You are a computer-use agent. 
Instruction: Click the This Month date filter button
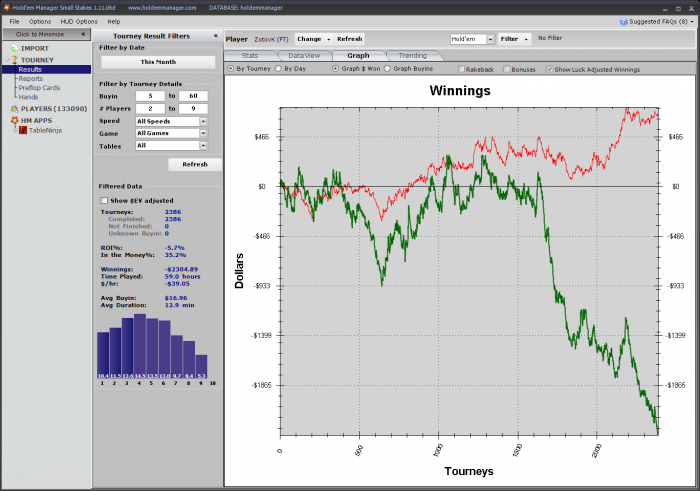click(x=158, y=62)
